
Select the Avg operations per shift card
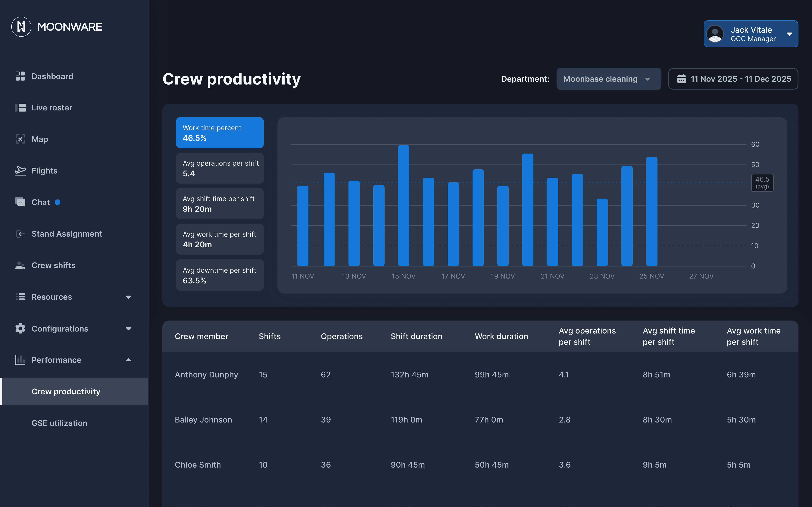tap(220, 168)
